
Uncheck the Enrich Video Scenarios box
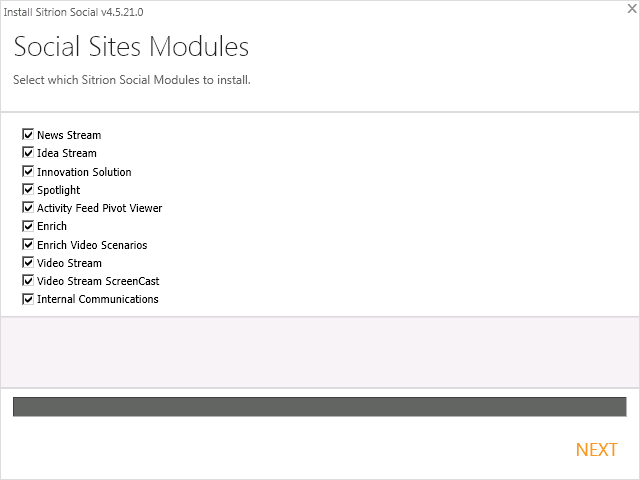coord(28,245)
